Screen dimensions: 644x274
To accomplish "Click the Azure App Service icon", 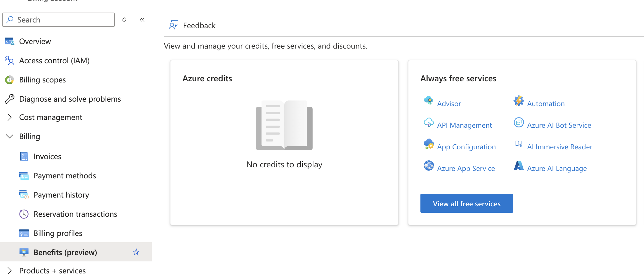I will click(x=429, y=165).
